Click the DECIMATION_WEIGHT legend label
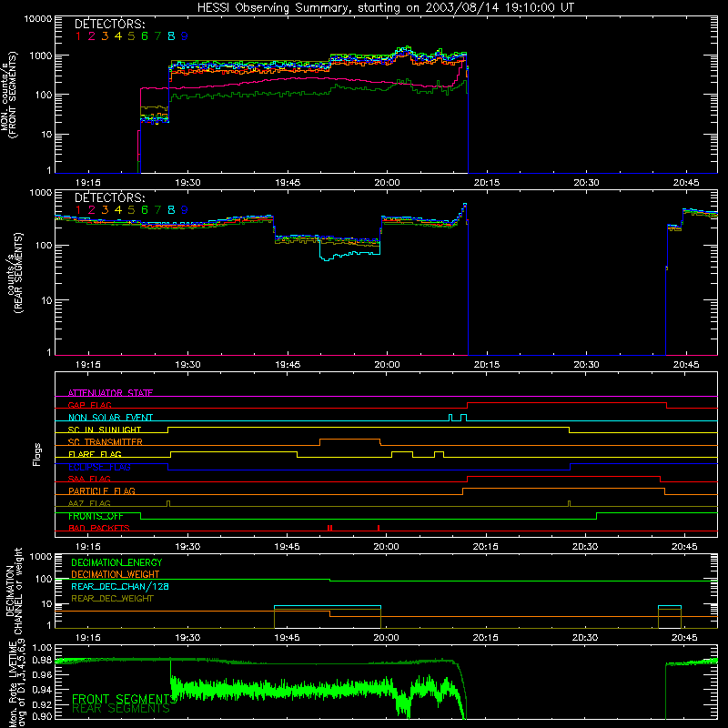The width and height of the screenshot is (728, 728). (116, 574)
